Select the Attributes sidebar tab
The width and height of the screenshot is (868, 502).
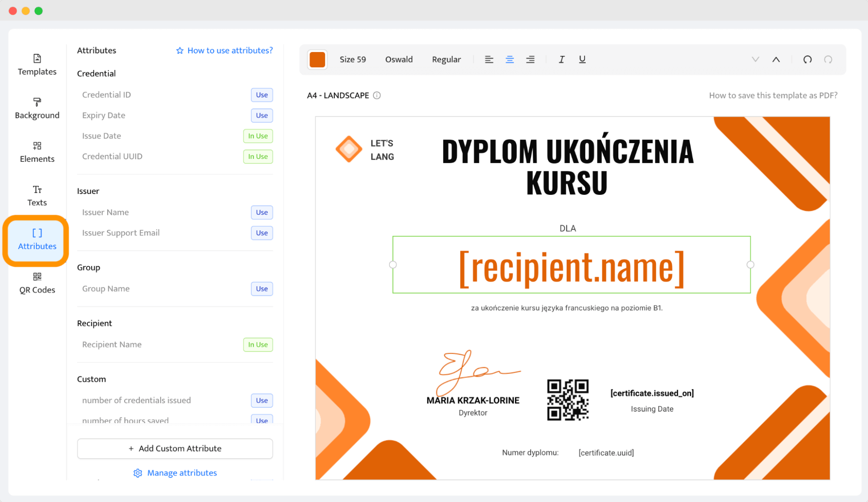point(37,240)
